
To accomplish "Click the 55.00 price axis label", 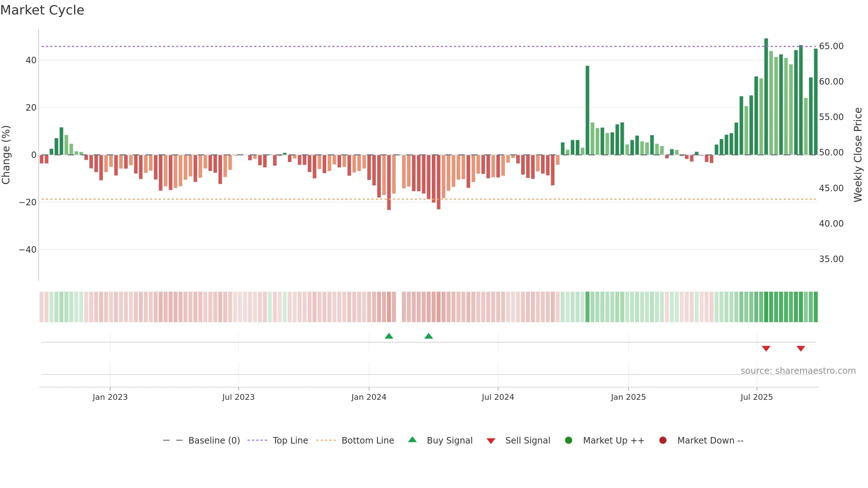I will coord(831,117).
